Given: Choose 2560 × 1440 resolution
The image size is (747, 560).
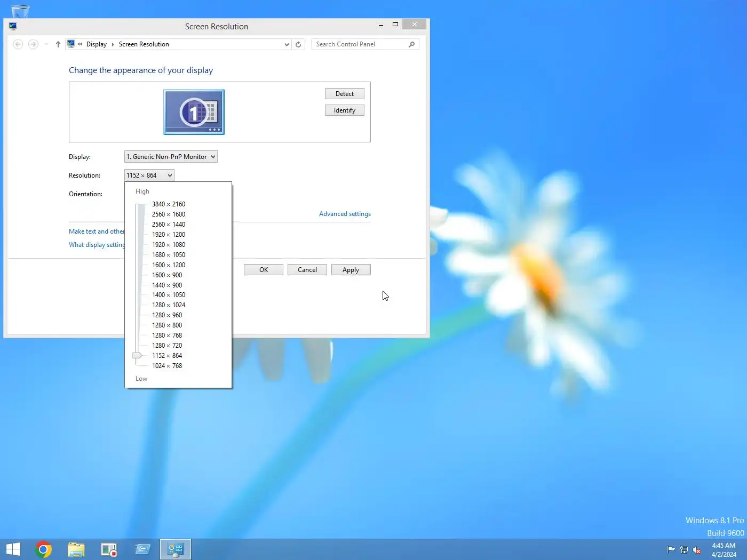Looking at the screenshot, I should (x=169, y=225).
